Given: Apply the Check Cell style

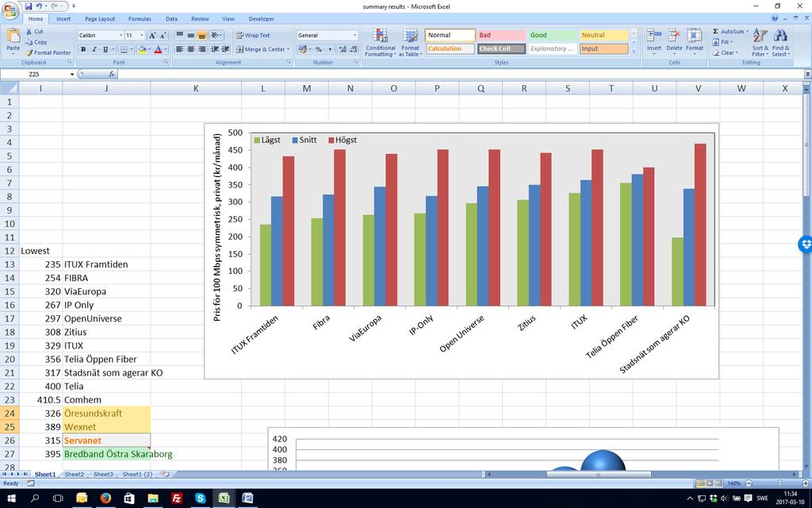Looking at the screenshot, I should click(501, 48).
